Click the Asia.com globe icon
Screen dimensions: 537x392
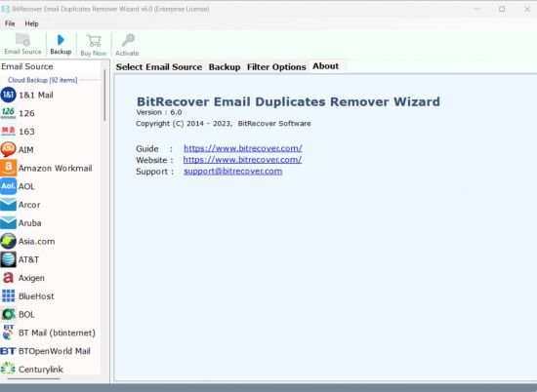[x=8, y=241]
